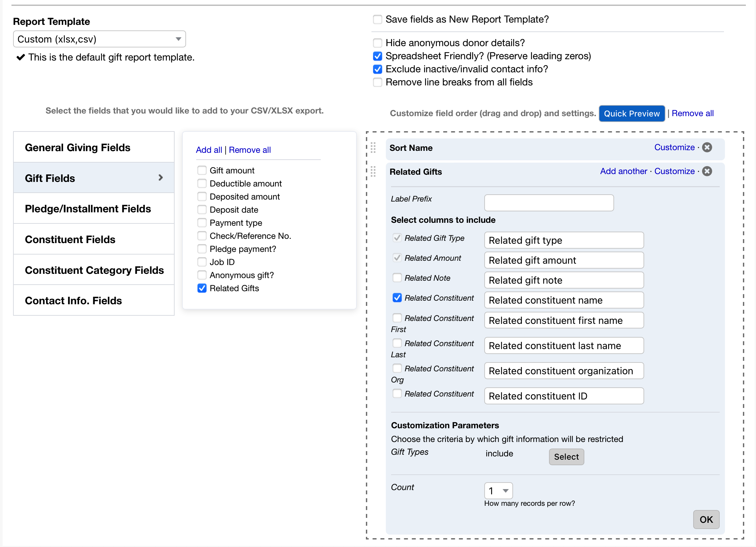Check Save fields as New Report Template
This screenshot has width=756, height=547.
377,19
